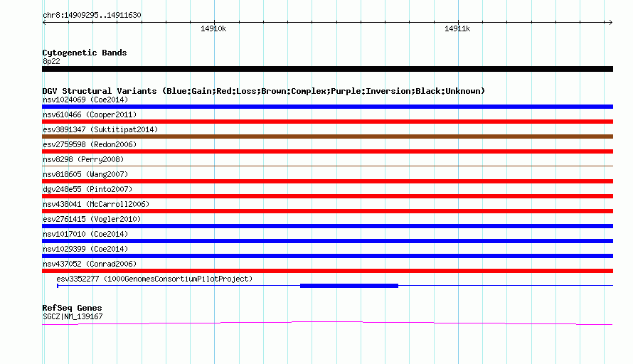Click the nsv438041 (McCarroll2006) label
Screen dimensions: 633x364
pyautogui.click(x=96, y=204)
